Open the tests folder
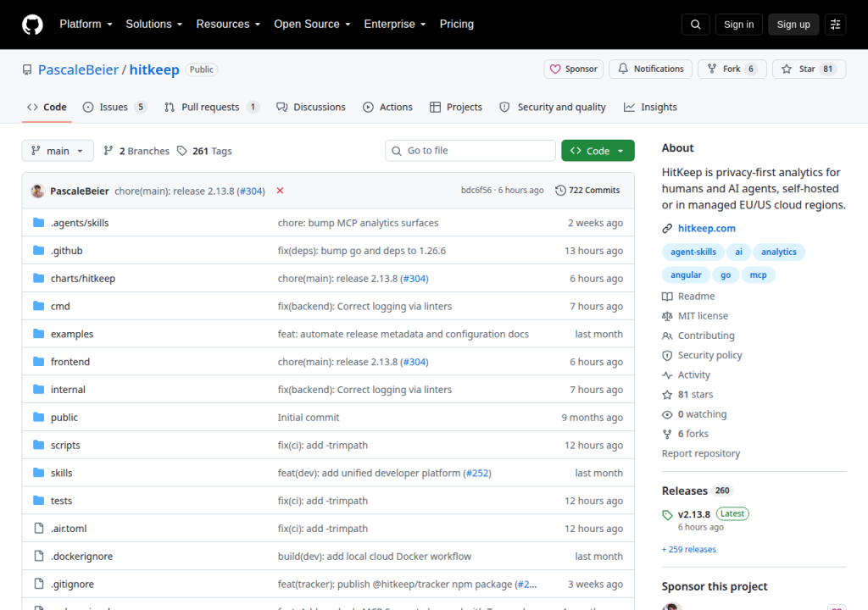The height and width of the screenshot is (610, 868). coord(61,501)
